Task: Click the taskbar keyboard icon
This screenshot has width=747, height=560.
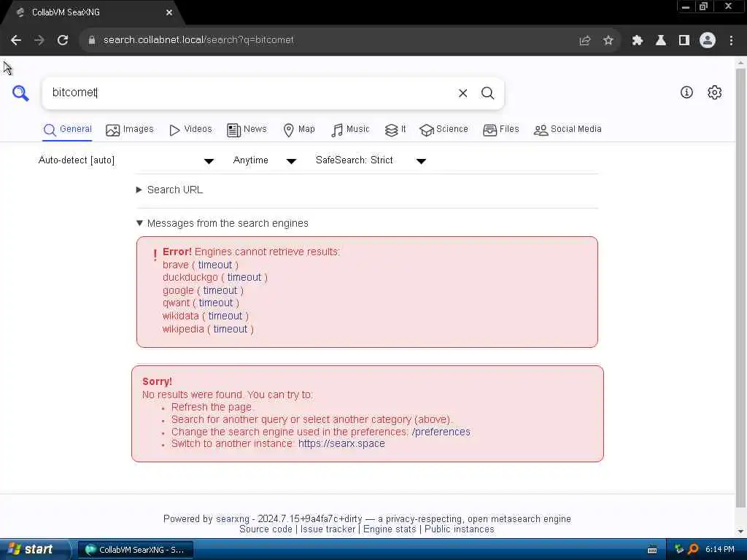Action: coord(652,550)
